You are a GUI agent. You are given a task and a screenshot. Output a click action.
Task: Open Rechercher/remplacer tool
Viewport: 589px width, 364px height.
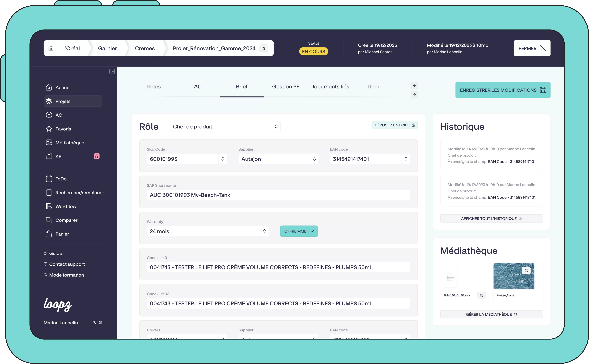tap(75, 193)
